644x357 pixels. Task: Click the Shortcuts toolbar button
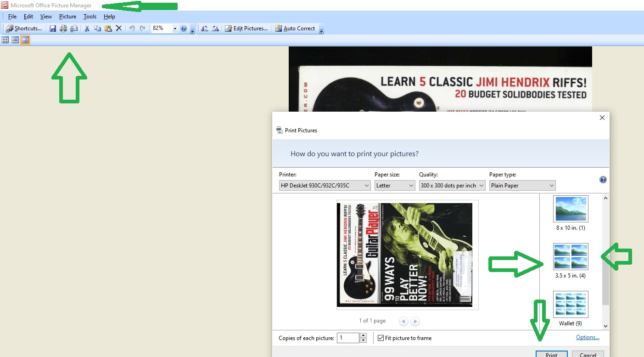[24, 28]
